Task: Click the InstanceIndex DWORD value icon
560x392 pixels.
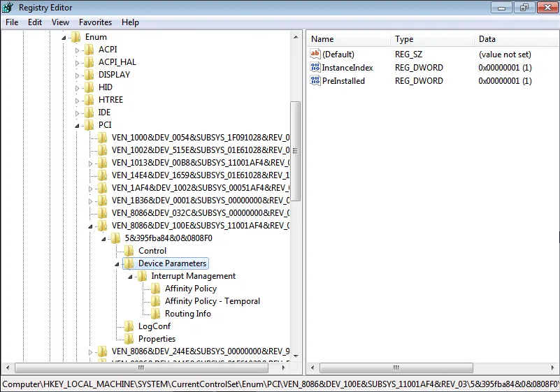Action: tap(315, 68)
